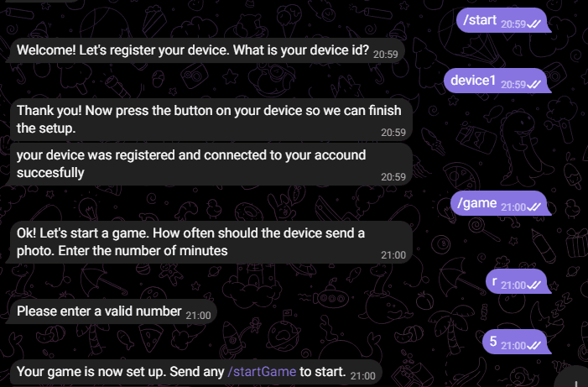Click the 20:59 timestamp on Welcome message
Screen dimensions: 588x387
[385, 53]
